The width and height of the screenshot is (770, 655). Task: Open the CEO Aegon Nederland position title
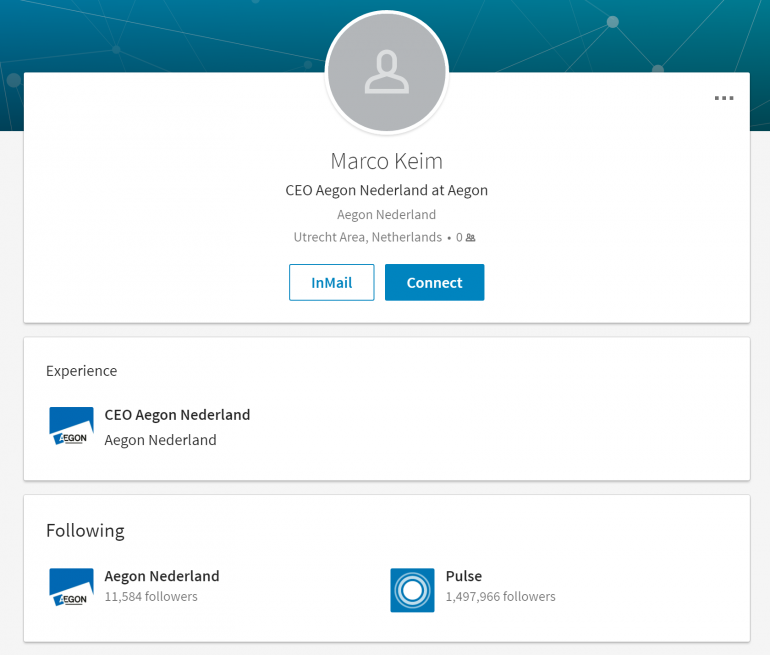(177, 415)
